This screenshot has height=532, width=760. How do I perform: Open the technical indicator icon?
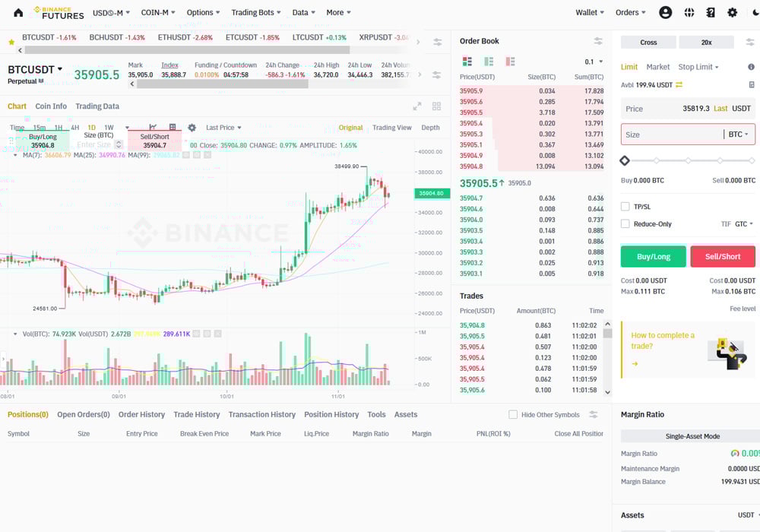[x=154, y=127]
